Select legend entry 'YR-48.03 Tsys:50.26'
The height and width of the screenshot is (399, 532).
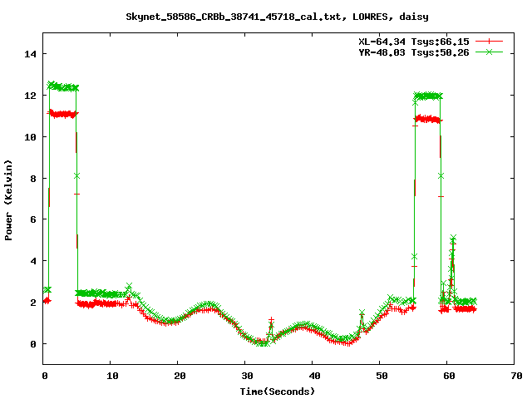point(414,52)
